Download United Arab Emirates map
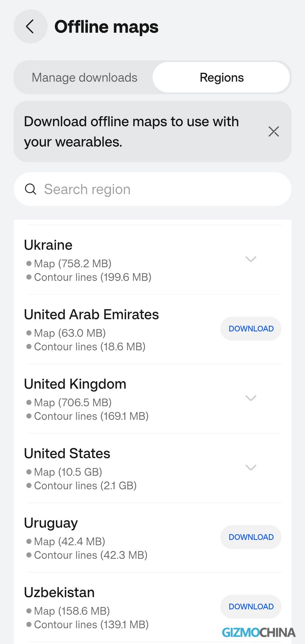 click(251, 329)
